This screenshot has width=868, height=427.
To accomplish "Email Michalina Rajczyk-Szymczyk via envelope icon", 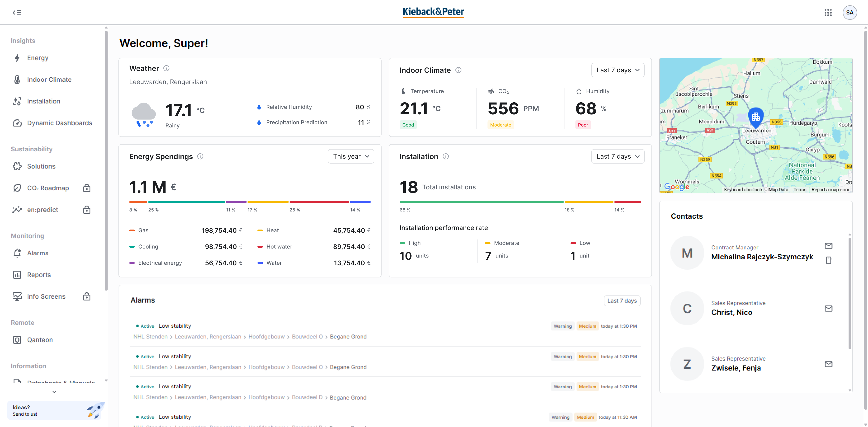I will (828, 246).
